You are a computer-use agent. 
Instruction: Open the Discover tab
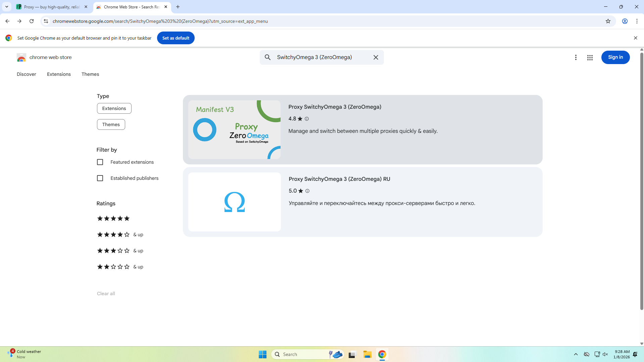click(27, 74)
